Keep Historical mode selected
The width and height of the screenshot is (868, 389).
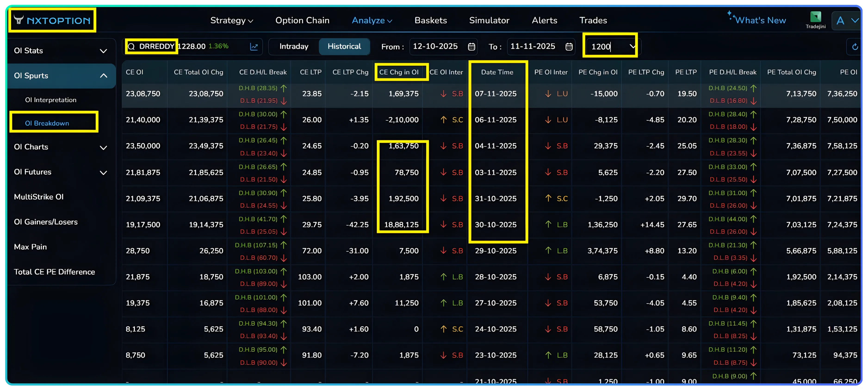click(344, 47)
